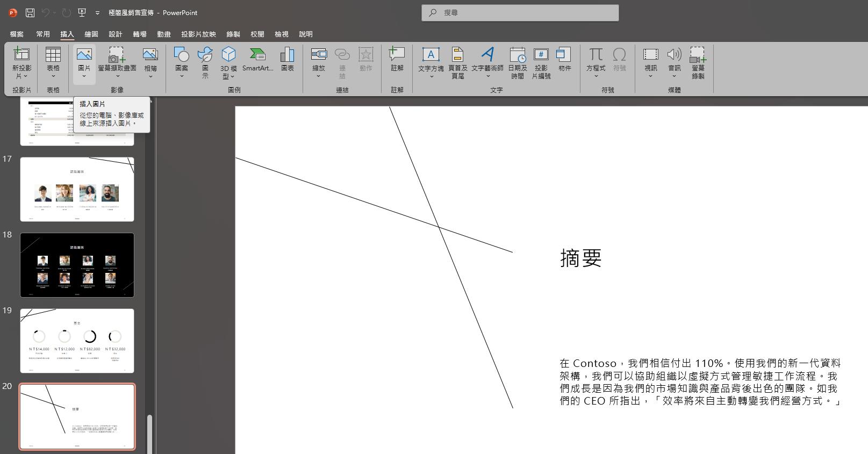Open the Review (校閱) tab
Screen dimensions: 868x454
pos(257,34)
